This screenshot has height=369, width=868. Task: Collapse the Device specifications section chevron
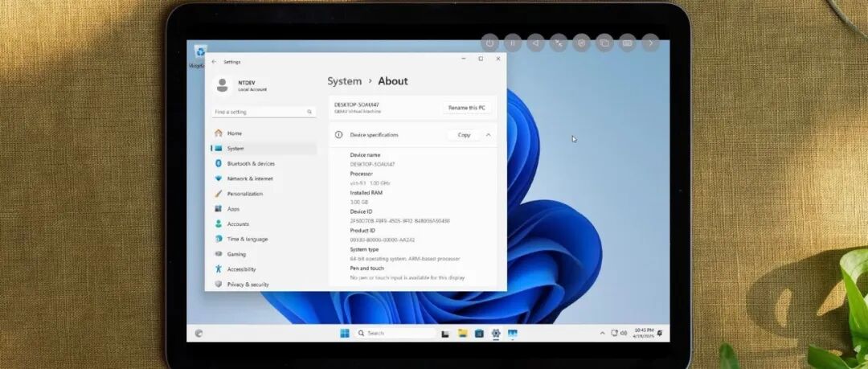(x=489, y=134)
